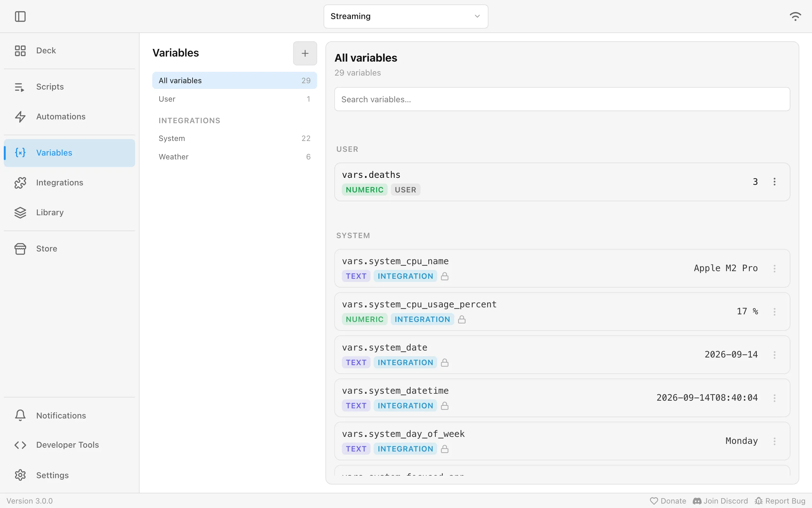This screenshot has height=508, width=812.
Task: Click the vars.deaths variable name
Action: (x=371, y=175)
